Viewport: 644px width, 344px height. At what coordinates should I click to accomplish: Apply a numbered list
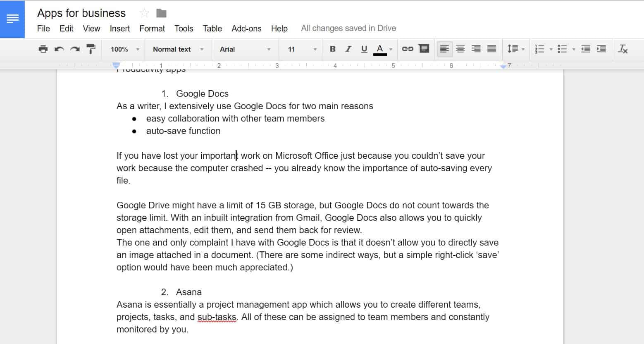tap(539, 49)
